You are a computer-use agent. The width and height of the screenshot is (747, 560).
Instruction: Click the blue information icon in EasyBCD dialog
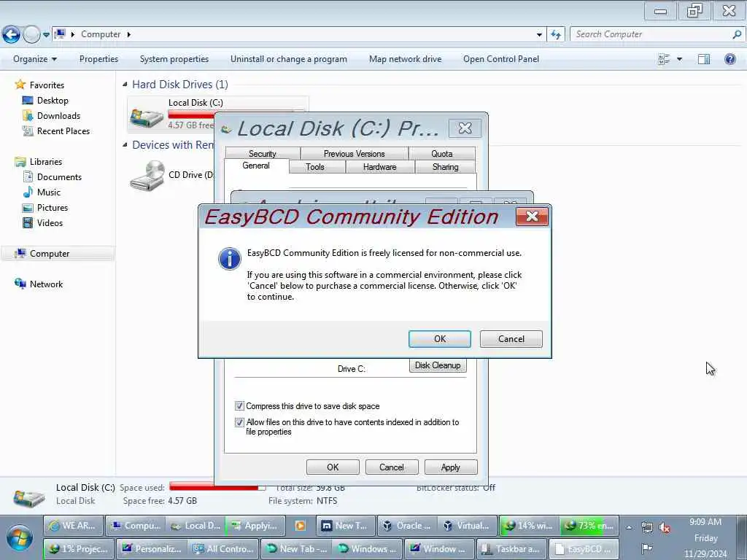pos(230,259)
